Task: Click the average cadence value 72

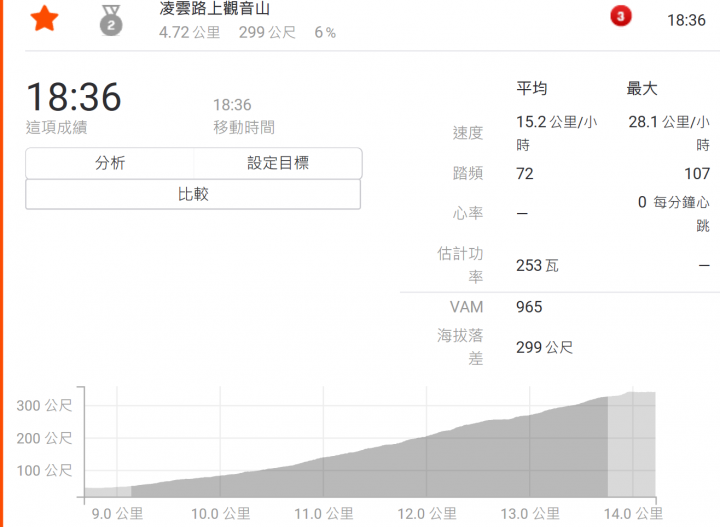Action: click(x=524, y=174)
